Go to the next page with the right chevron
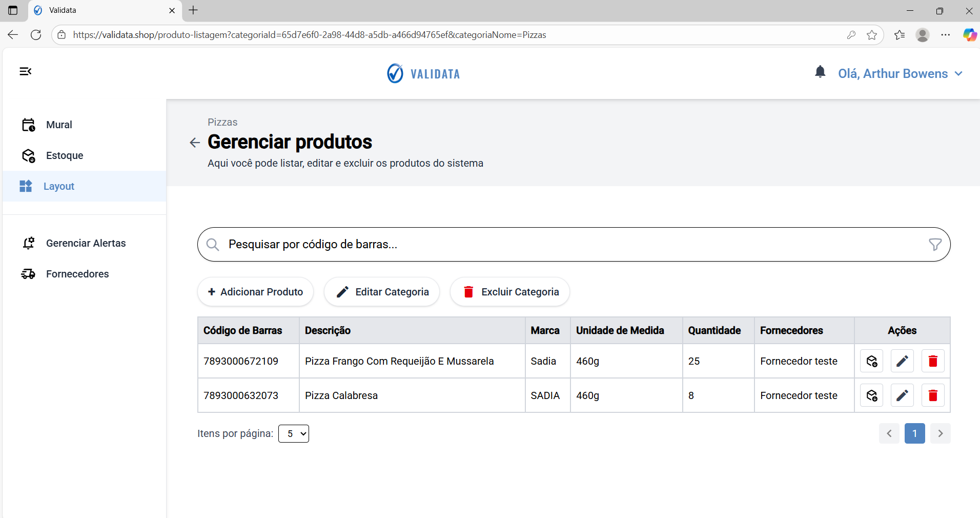Image resolution: width=980 pixels, height=518 pixels. (x=941, y=433)
